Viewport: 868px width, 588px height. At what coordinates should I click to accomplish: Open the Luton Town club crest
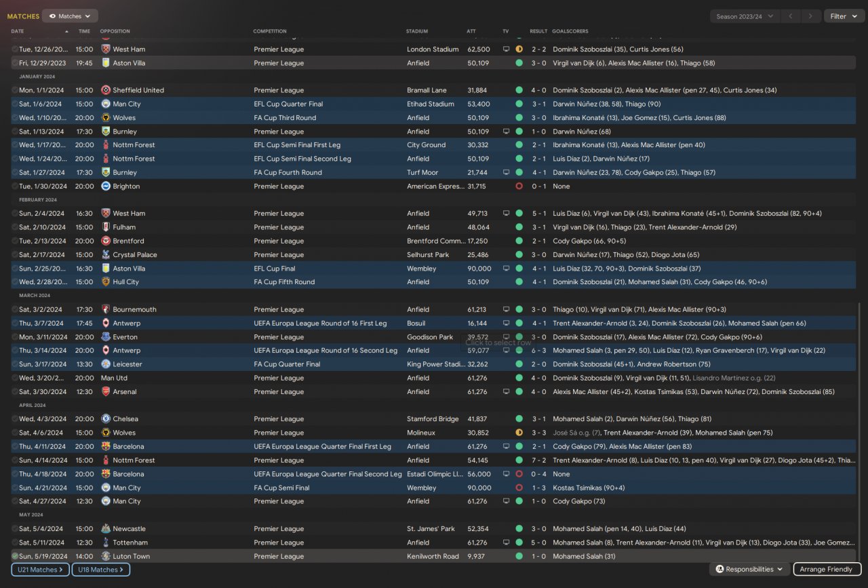[105, 556]
